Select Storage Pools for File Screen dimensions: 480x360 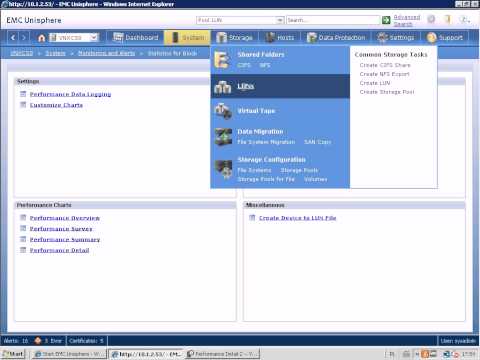[266, 179]
